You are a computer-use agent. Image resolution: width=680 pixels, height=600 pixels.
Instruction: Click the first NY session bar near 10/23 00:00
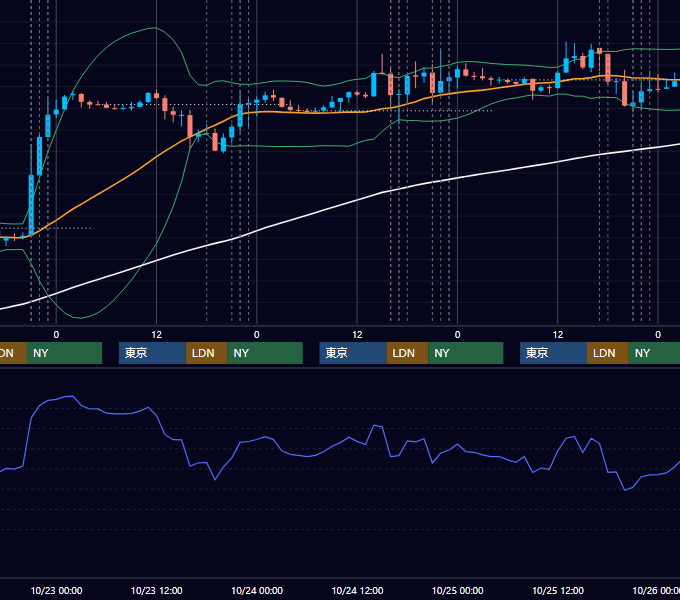(x=64, y=353)
